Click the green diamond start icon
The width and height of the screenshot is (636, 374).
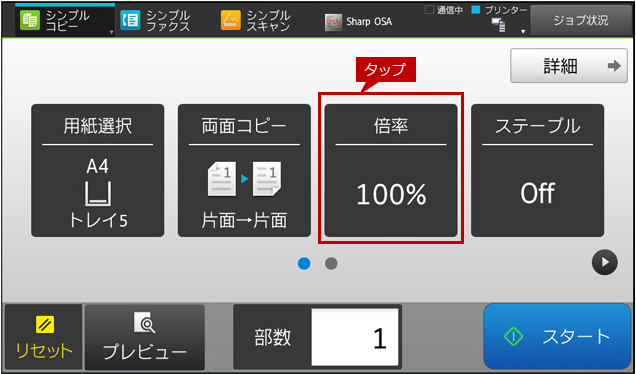pos(514,336)
